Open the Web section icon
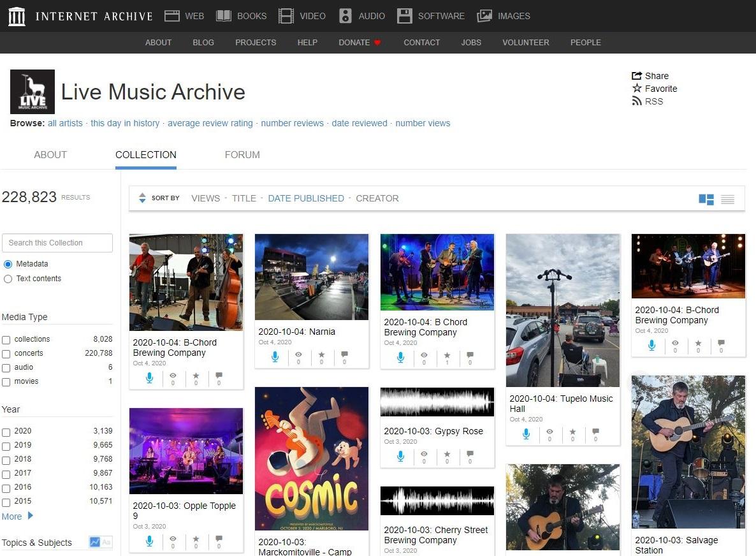The width and height of the screenshot is (756, 556). pyautogui.click(x=171, y=16)
